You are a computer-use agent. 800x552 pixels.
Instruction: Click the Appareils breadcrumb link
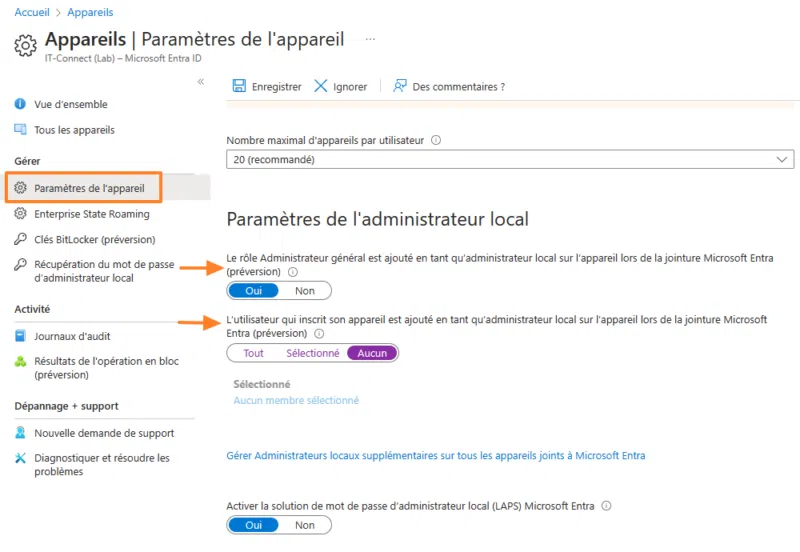click(x=90, y=12)
